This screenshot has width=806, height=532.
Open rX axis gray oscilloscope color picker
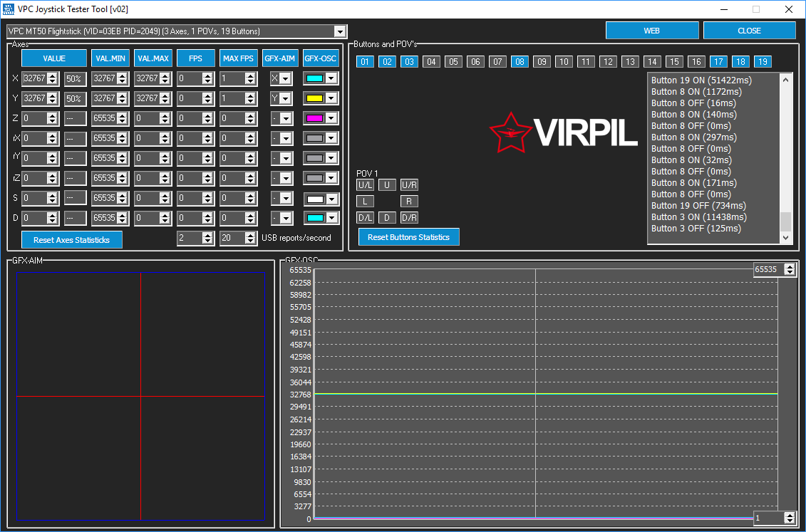pos(321,138)
